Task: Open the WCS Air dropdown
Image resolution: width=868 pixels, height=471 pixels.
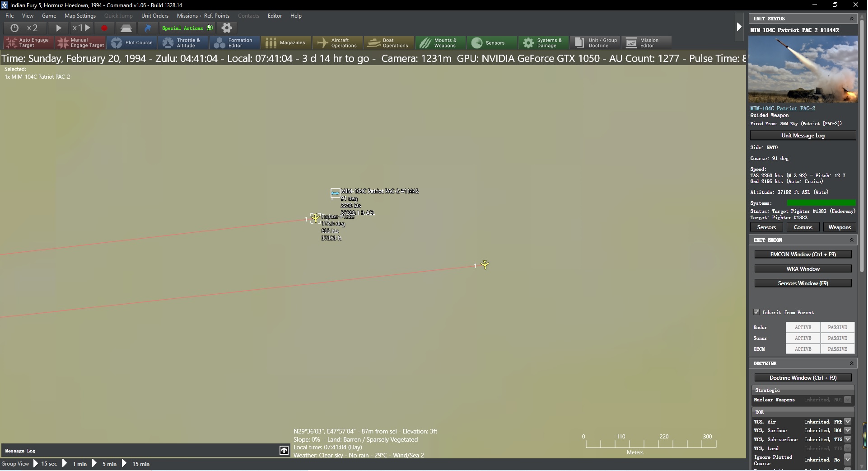Action: [x=848, y=421]
